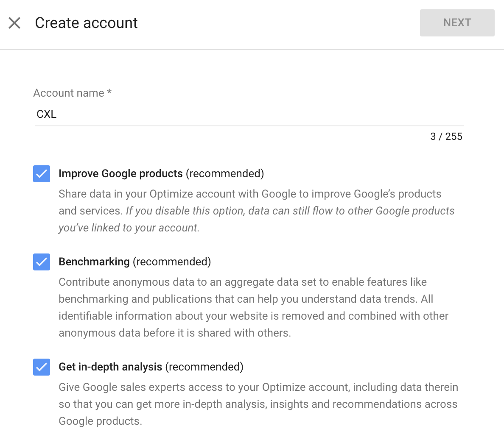This screenshot has height=440, width=504.
Task: Click (recommended) next to Improve Google products
Action: tap(225, 173)
